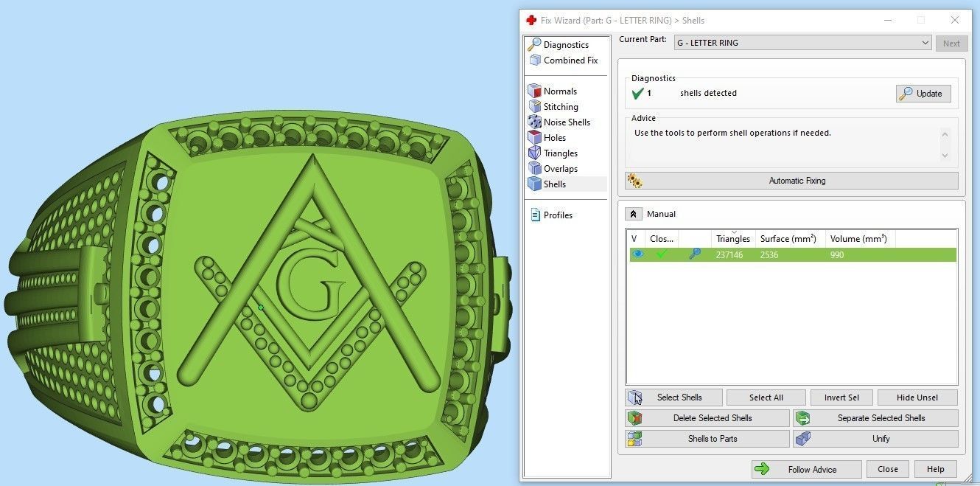The image size is (980, 486).
Task: Click the Select Shells button
Action: pyautogui.click(x=673, y=398)
